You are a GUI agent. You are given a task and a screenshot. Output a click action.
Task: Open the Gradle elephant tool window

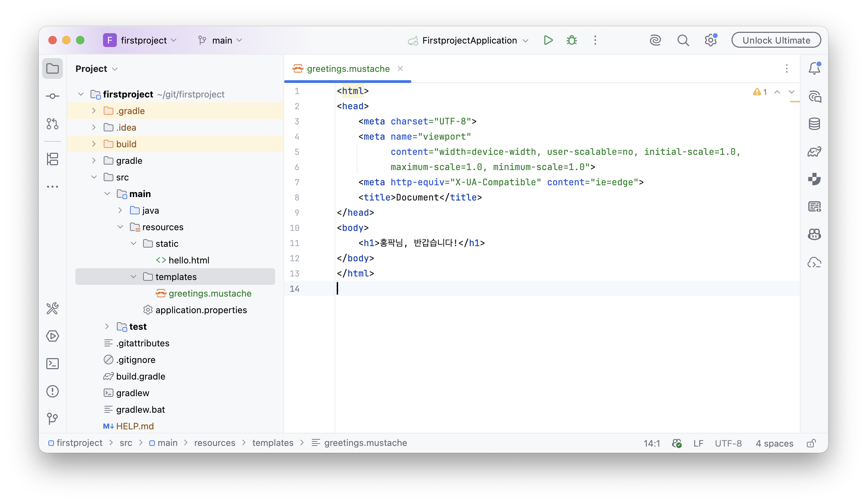click(814, 151)
